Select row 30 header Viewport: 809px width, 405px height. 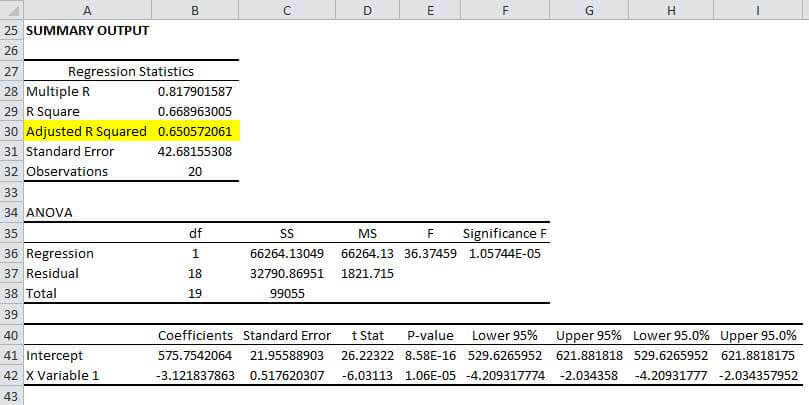pos(11,132)
